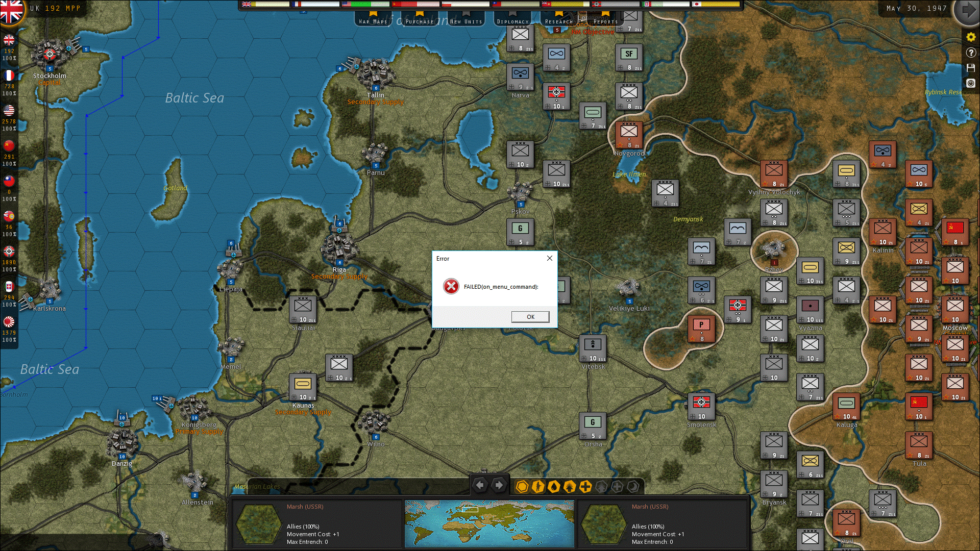Click the Wilno city hex
The height and width of the screenshot is (551, 980).
(376, 423)
